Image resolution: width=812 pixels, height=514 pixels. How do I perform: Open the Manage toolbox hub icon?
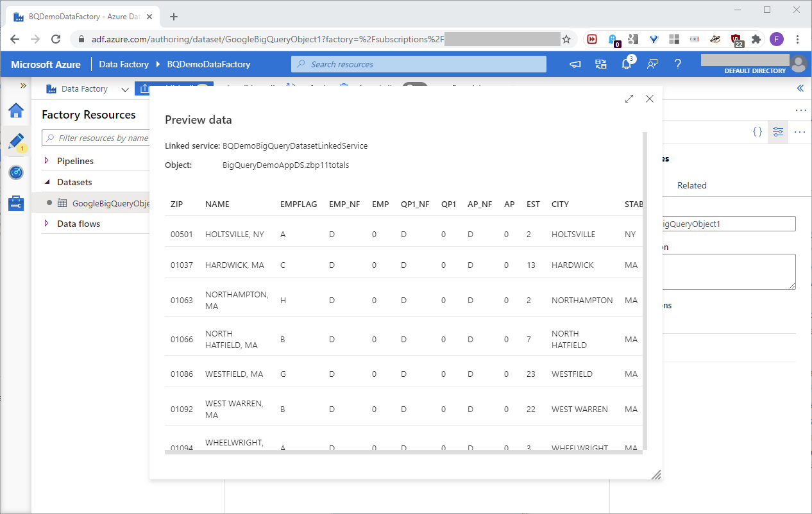point(16,203)
